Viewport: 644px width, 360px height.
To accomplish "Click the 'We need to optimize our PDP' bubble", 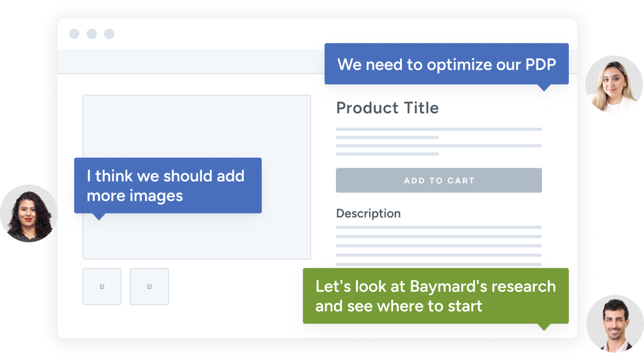I will coord(447,64).
